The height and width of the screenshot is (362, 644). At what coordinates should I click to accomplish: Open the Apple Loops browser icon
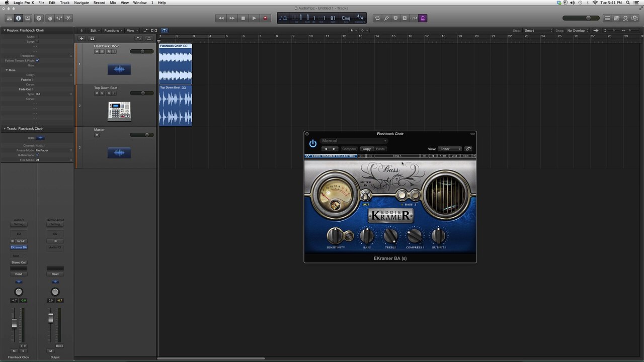625,18
